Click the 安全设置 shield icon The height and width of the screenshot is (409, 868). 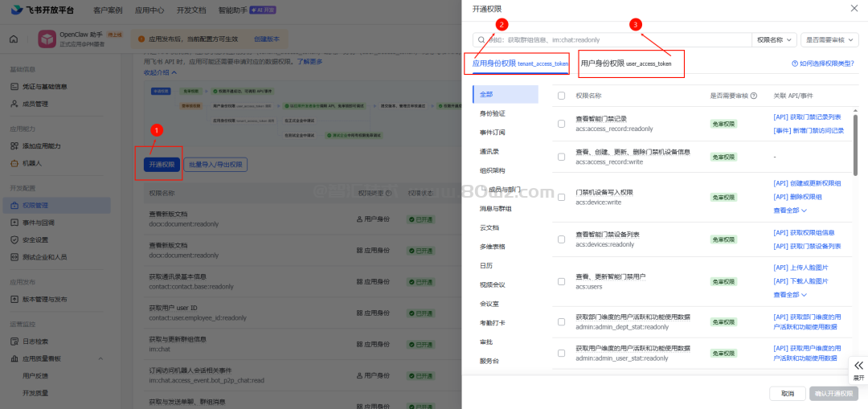14,239
